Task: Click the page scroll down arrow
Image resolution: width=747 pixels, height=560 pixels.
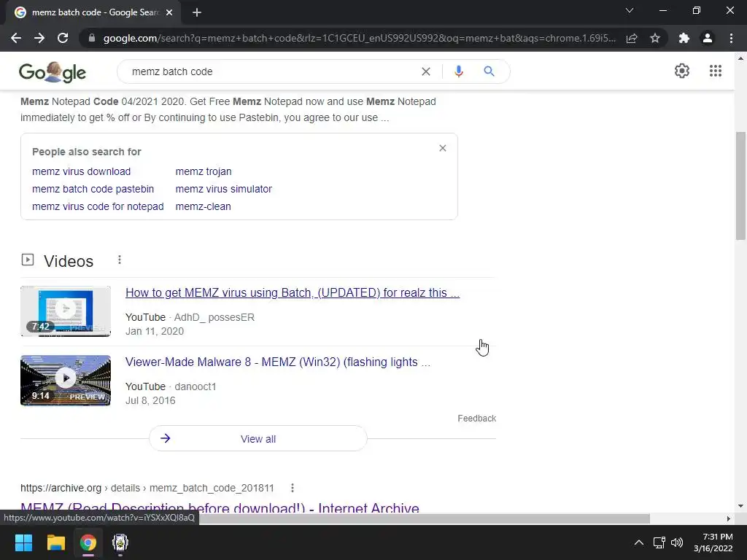Action: (x=740, y=506)
